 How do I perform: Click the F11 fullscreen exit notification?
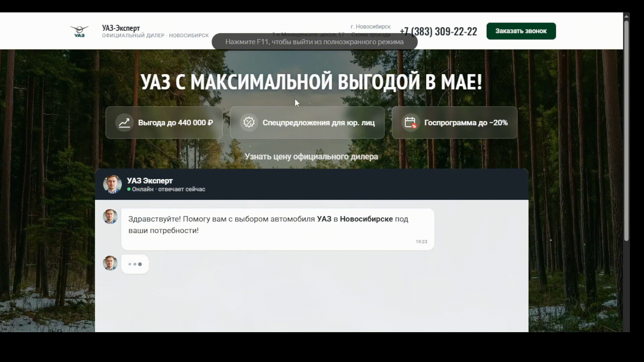coord(314,42)
